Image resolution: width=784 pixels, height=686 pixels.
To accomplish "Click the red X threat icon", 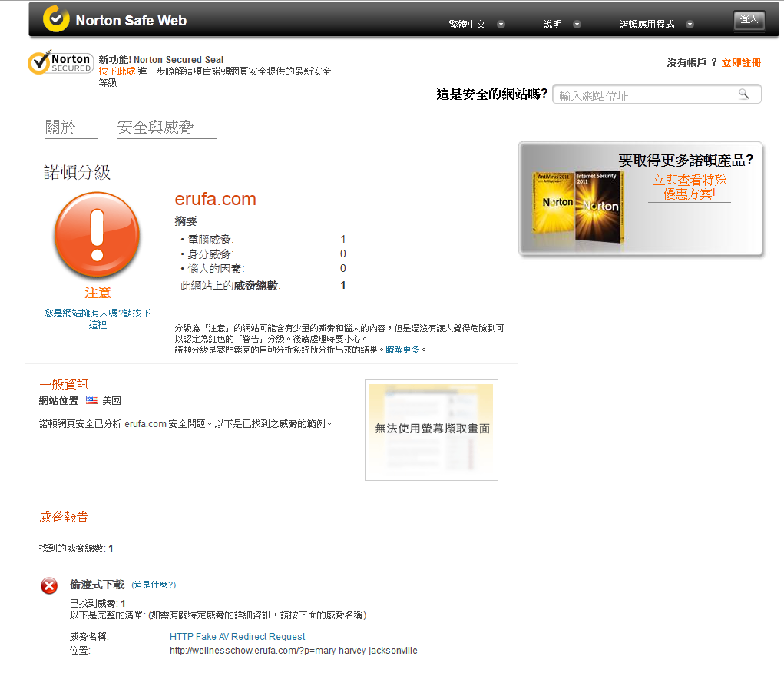I will [x=49, y=586].
